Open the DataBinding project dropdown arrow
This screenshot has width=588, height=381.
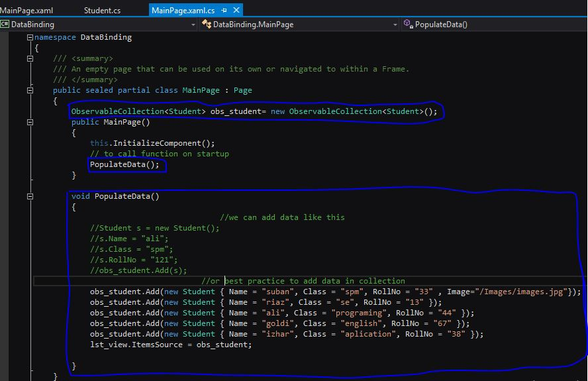point(193,25)
